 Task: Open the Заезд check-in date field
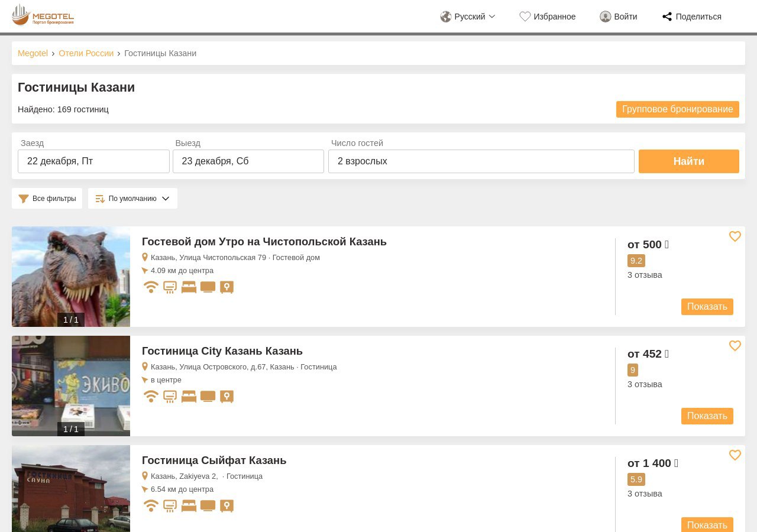[x=93, y=161]
